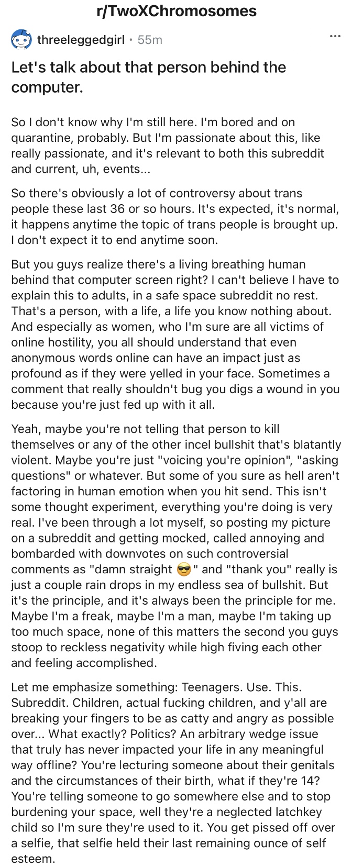Click the paragraph starting "But you guys realize"

pos(175,335)
